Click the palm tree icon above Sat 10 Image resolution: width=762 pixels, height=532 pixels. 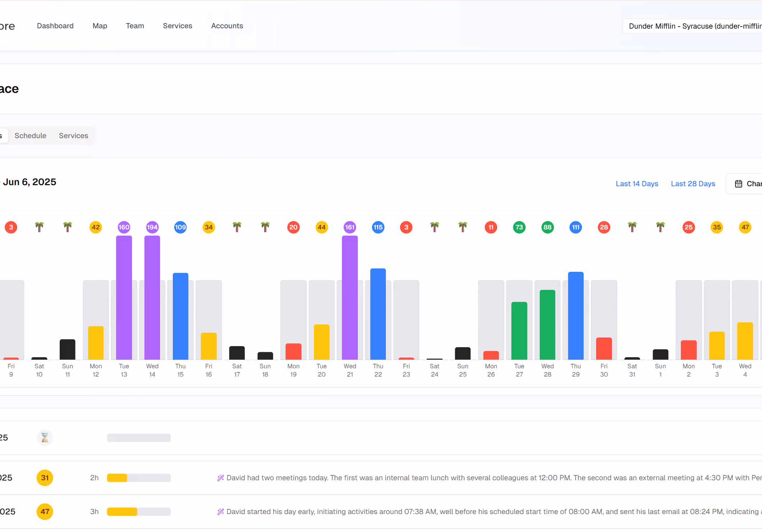[39, 227]
